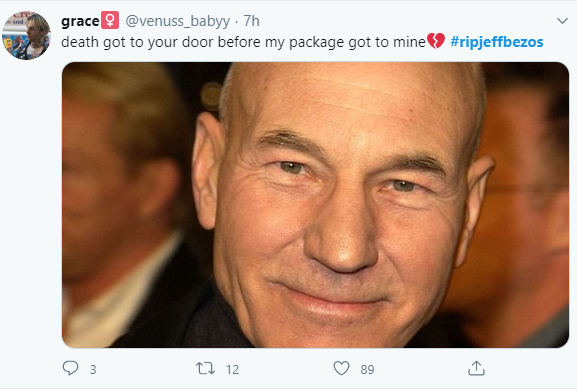Open the #ripjeffbezos hashtag
577x390 pixels.
tap(497, 42)
